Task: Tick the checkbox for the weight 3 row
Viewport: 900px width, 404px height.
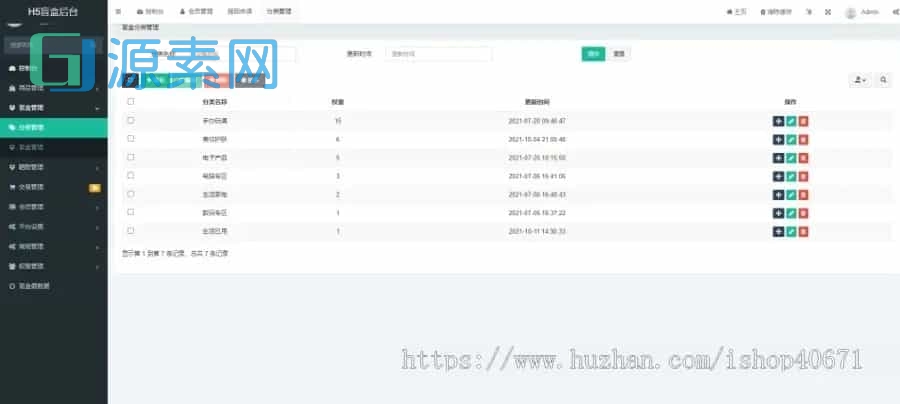Action: 131,176
